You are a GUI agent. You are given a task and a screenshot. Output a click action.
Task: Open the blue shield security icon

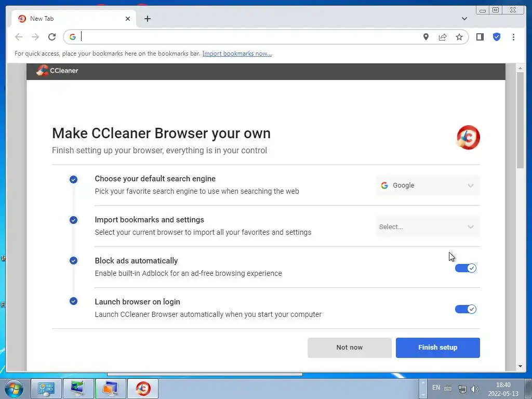point(496,37)
